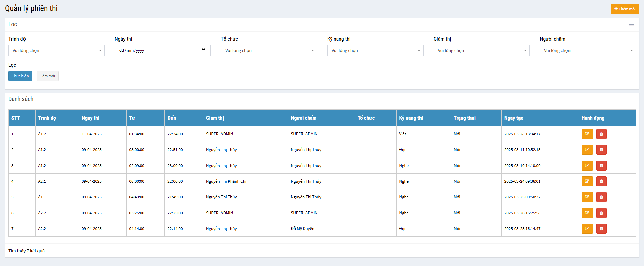Click the Trạng thái column header
The width and height of the screenshot is (644, 269).
coord(464,118)
